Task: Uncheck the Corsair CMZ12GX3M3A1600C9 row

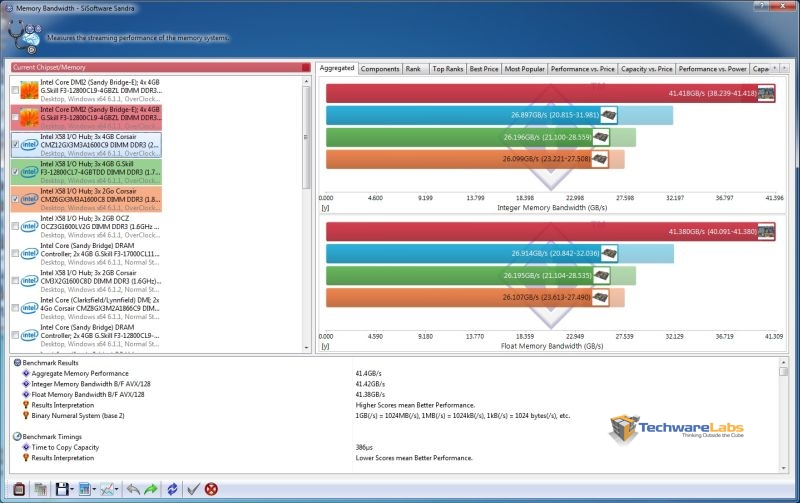Action: (x=15, y=144)
